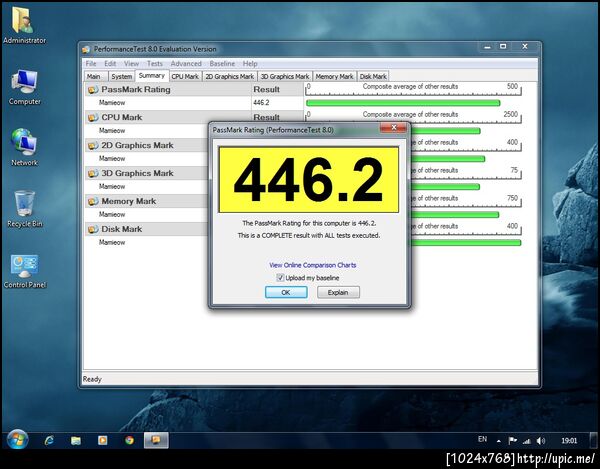This screenshot has height=469, width=600.
Task: Open the network signal tray icon
Action: click(x=527, y=441)
